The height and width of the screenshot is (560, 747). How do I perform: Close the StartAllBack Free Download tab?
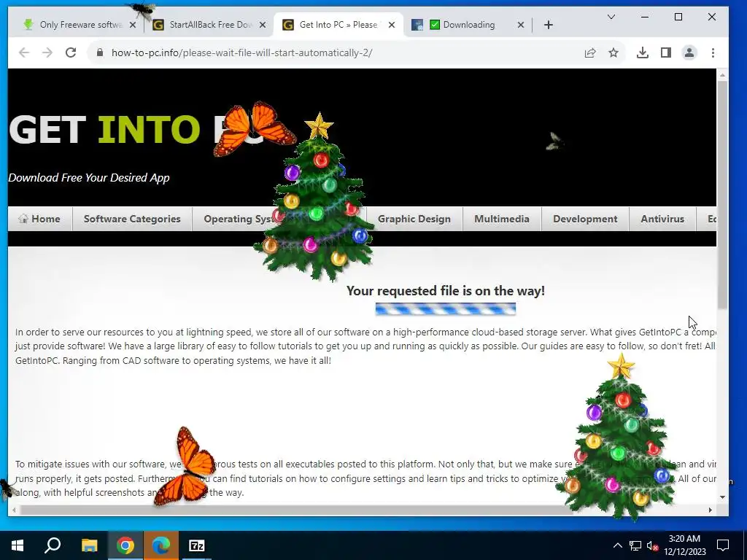pos(263,25)
